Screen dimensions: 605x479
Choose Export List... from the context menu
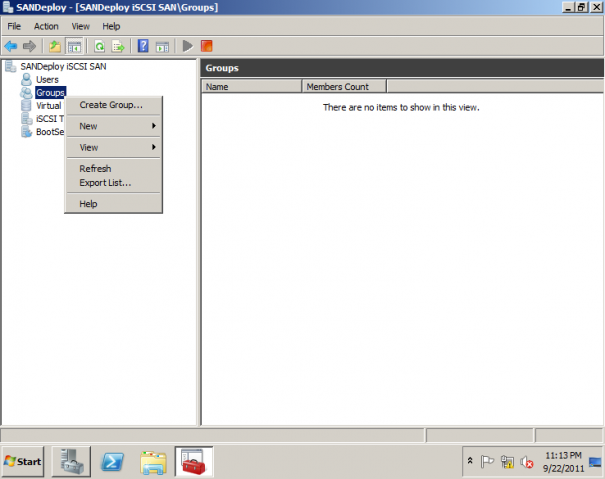pyautogui.click(x=113, y=183)
